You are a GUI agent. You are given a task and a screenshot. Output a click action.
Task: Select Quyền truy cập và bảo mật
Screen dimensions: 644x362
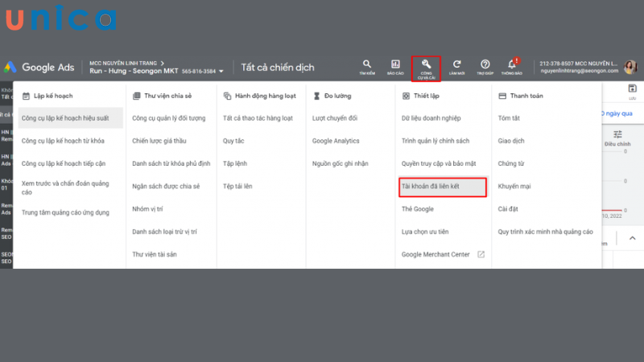click(439, 163)
